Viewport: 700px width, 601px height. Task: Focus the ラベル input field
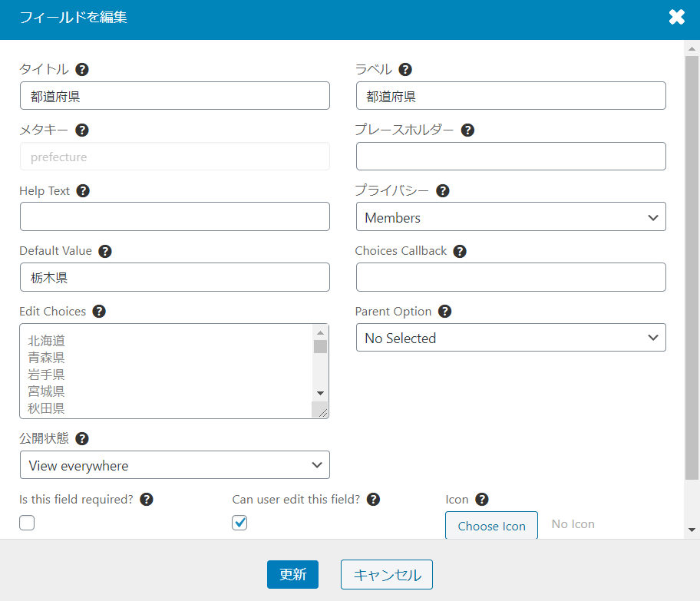[x=510, y=95]
